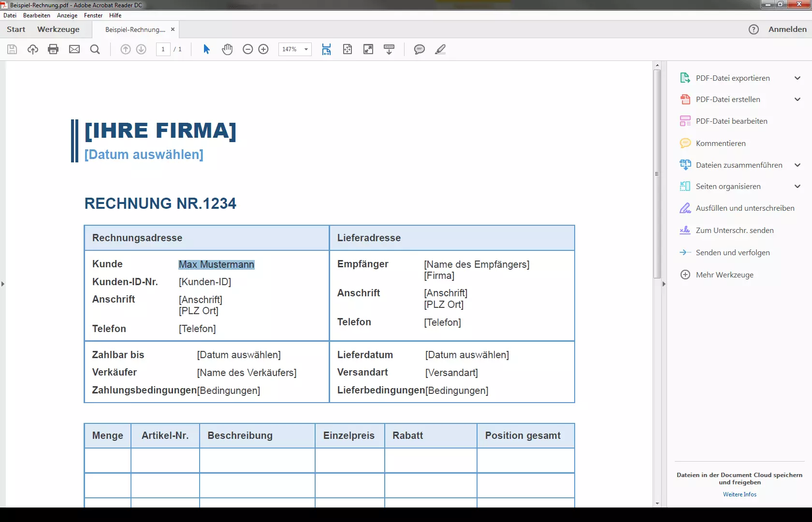
Task: Click the RECHNUNG NR.1234 heading
Action: (x=160, y=203)
